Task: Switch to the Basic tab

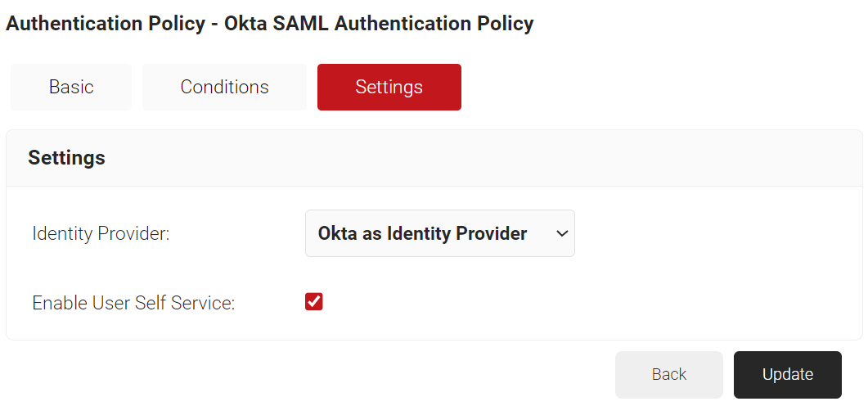Action: 71,87
